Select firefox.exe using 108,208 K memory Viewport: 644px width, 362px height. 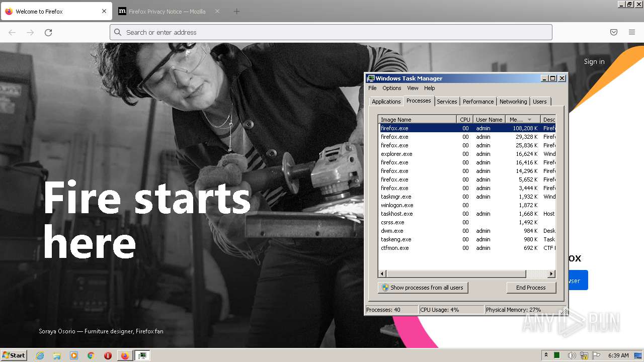467,128
